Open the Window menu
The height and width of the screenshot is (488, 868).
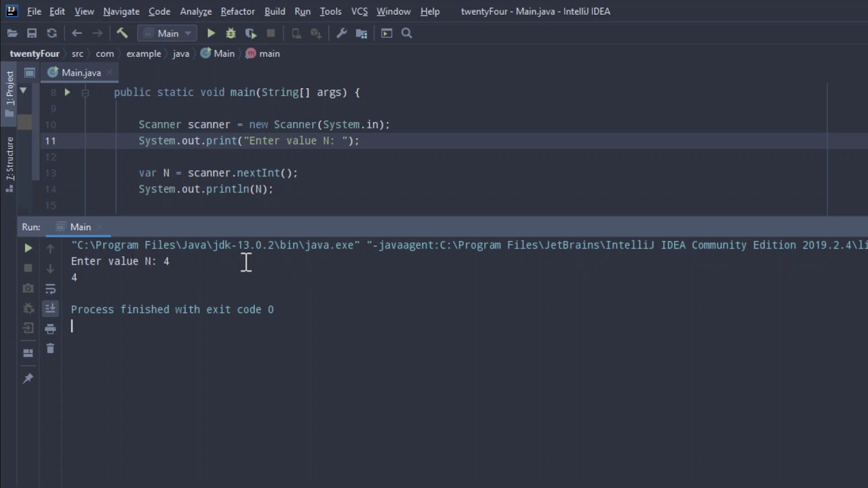click(393, 12)
